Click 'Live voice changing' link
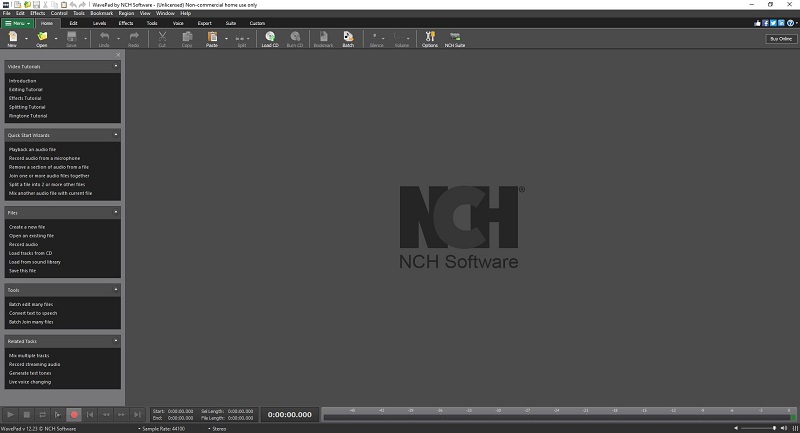800x433 pixels. (x=30, y=382)
